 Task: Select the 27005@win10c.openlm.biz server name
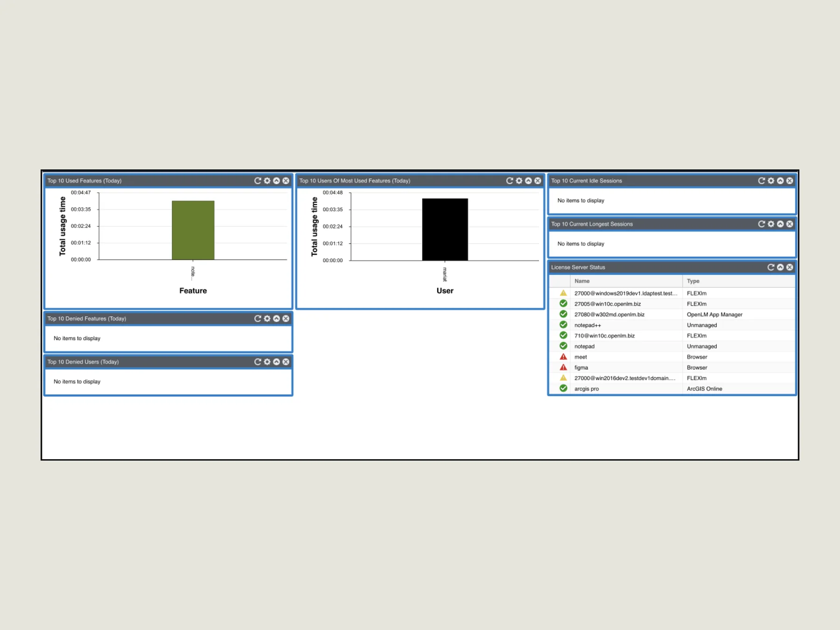pyautogui.click(x=607, y=304)
